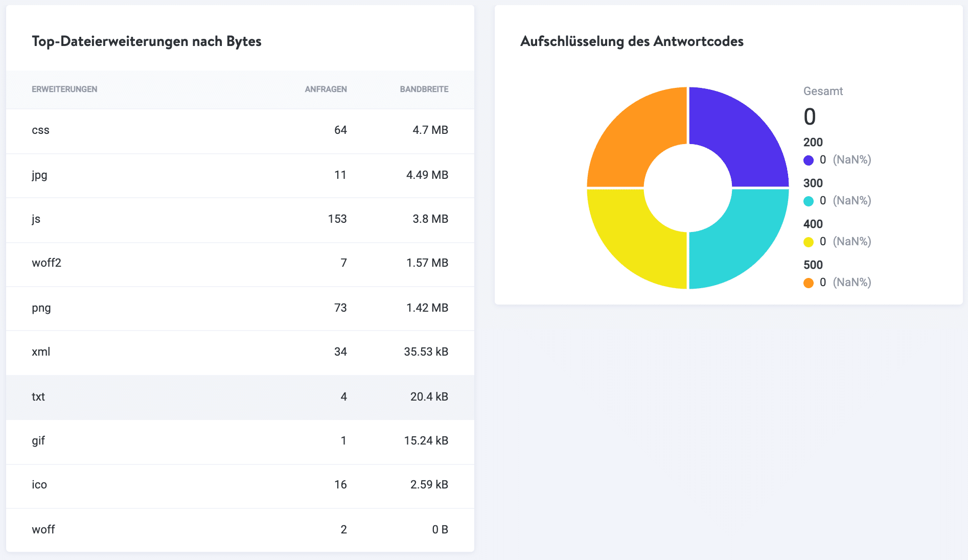Select the orange 500 legend dot
The image size is (968, 560).
pyautogui.click(x=809, y=282)
